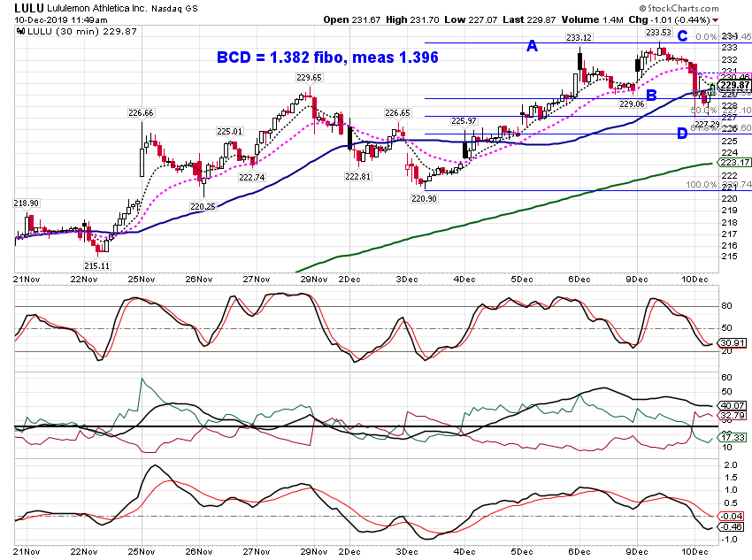The width and height of the screenshot is (752, 560).
Task: Click the 225.97 price label
Action: pyautogui.click(x=464, y=121)
